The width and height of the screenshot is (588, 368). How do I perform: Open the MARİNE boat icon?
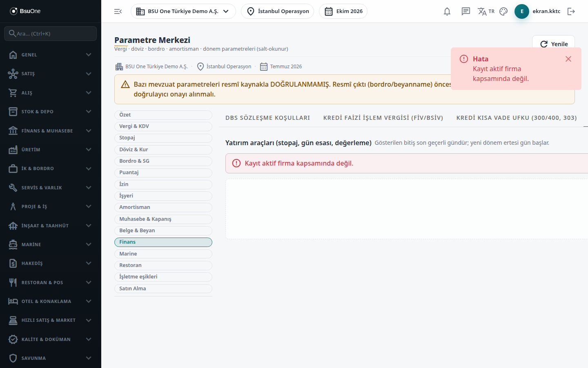pos(13,245)
